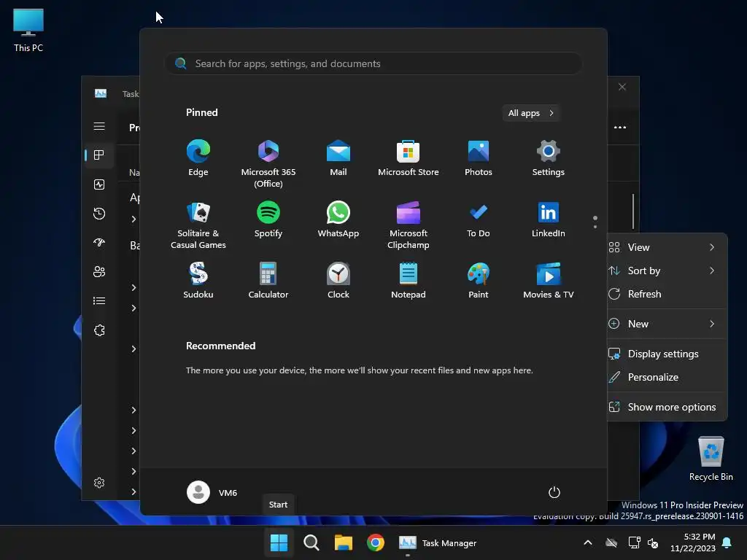Viewport: 747px width, 560px height.
Task: Launch Notepad from pinned apps
Action: point(409,281)
